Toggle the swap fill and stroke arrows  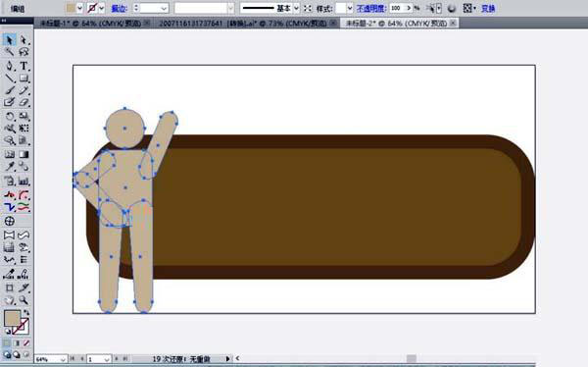pyautogui.click(x=26, y=312)
